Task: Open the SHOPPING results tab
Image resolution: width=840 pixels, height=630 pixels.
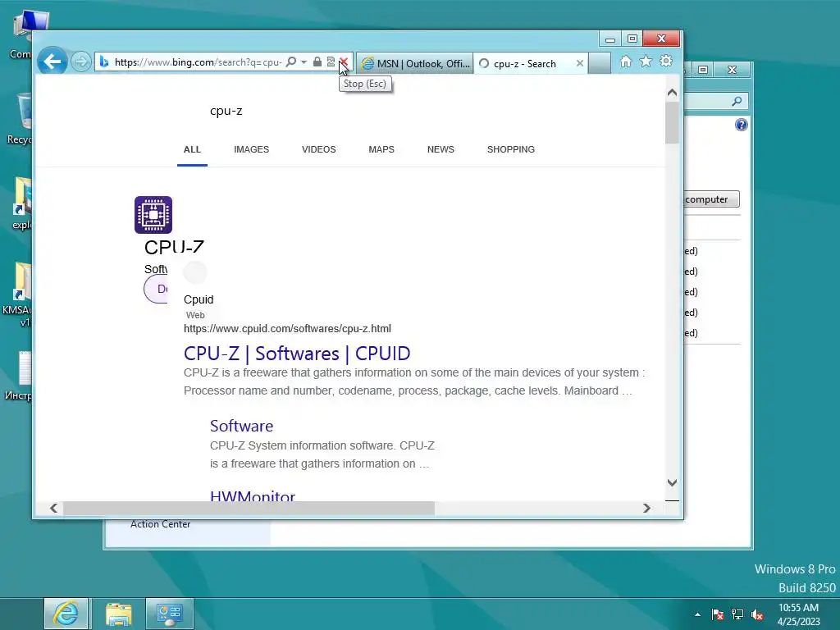Action: (511, 149)
